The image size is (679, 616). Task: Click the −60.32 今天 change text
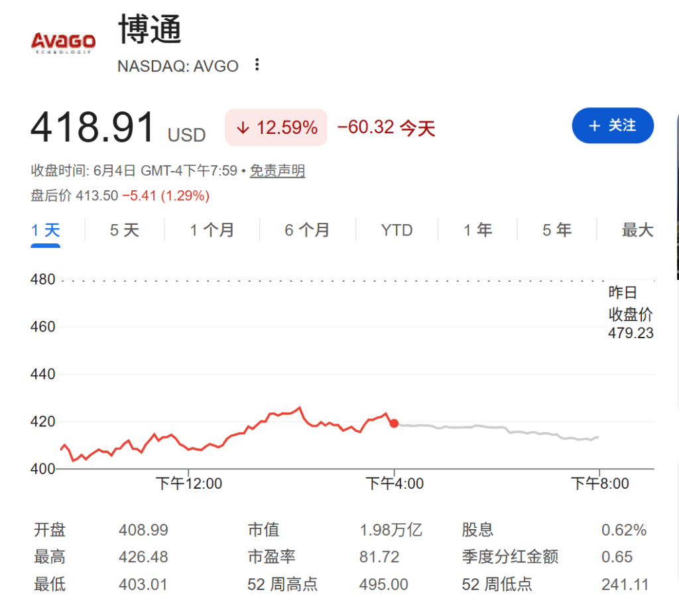[x=386, y=128]
